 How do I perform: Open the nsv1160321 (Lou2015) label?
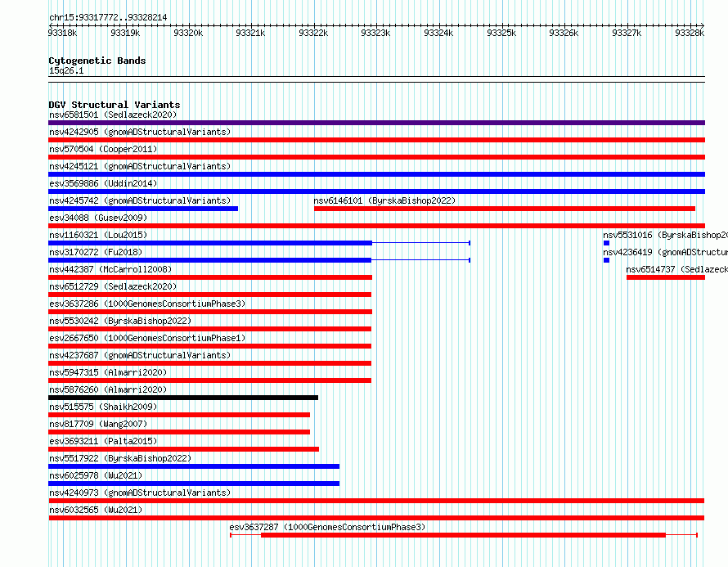coord(98,235)
